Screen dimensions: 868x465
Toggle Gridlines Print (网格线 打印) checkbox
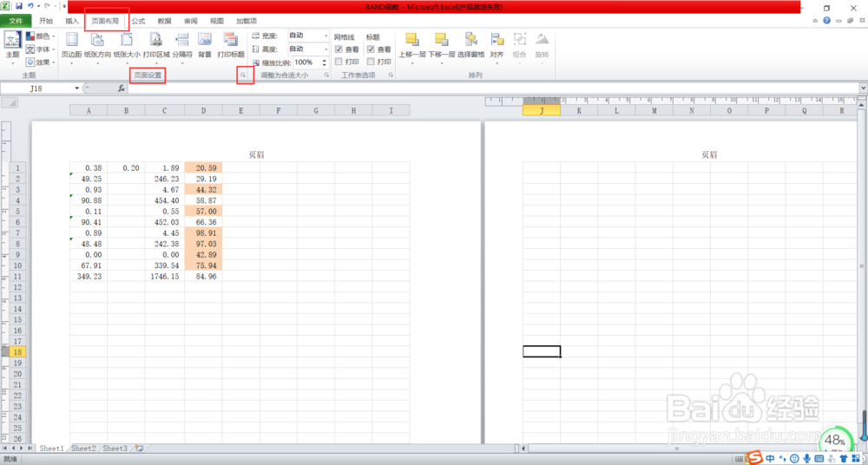click(x=339, y=62)
